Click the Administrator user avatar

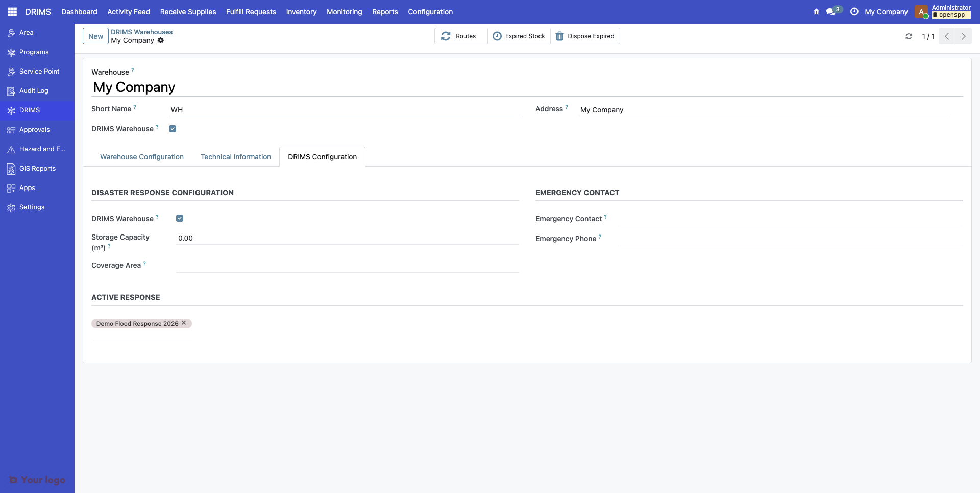tap(922, 12)
